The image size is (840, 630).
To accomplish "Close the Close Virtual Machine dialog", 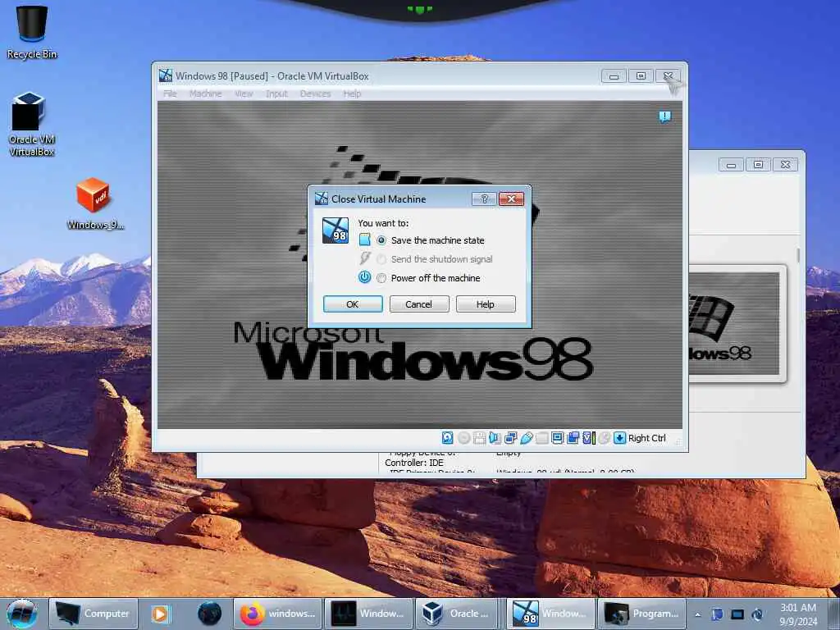I will [x=511, y=199].
